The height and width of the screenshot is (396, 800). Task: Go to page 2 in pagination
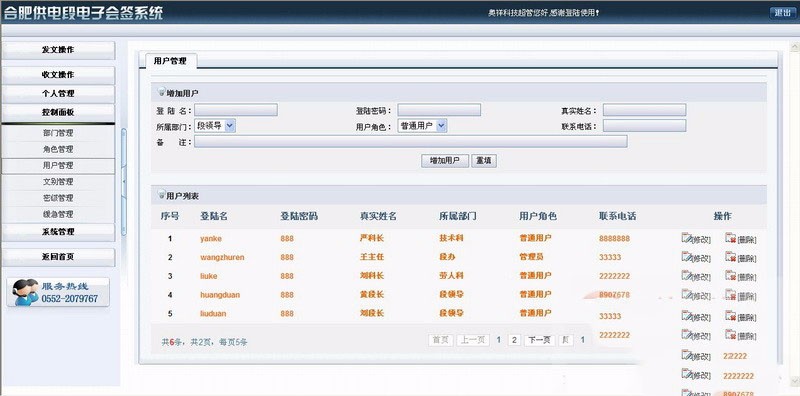(514, 340)
